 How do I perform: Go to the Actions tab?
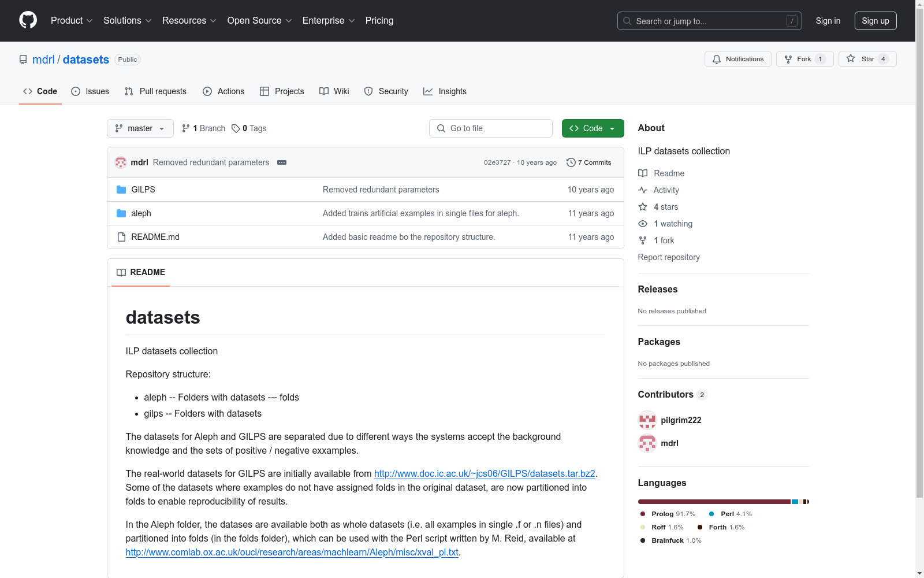click(x=223, y=91)
